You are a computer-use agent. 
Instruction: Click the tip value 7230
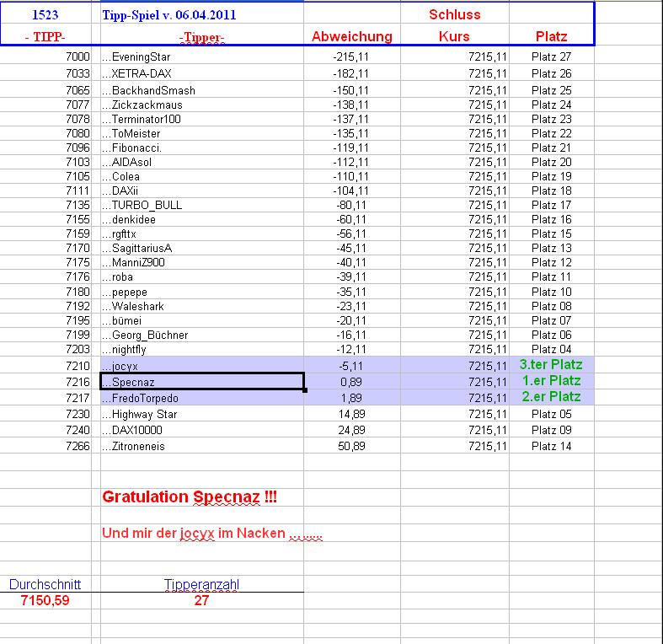[45, 414]
